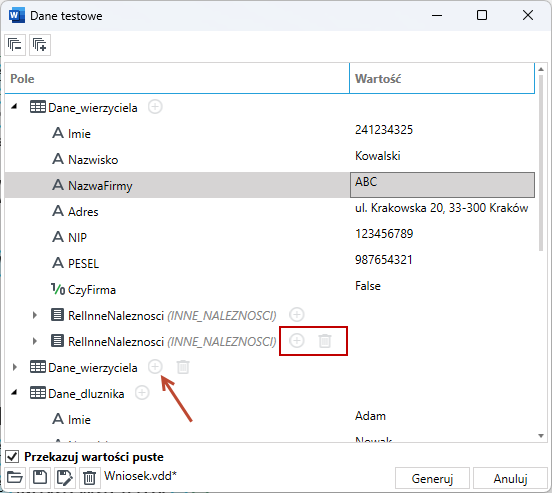Click the trash icon beside second Dane_wierzyciela

coord(183,367)
